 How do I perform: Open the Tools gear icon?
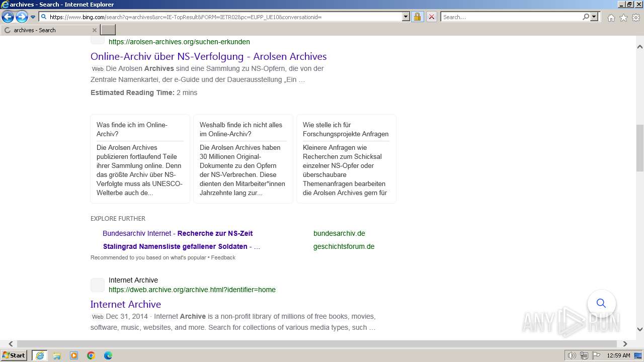[x=636, y=18]
